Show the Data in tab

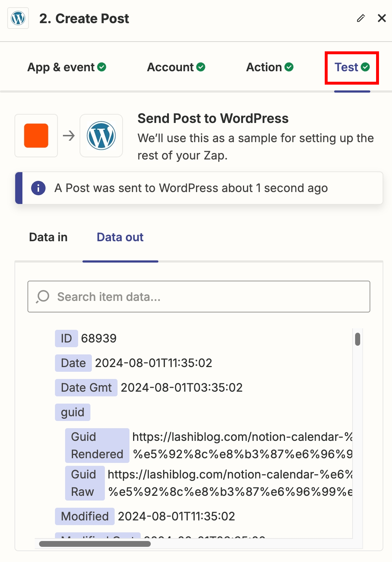48,237
